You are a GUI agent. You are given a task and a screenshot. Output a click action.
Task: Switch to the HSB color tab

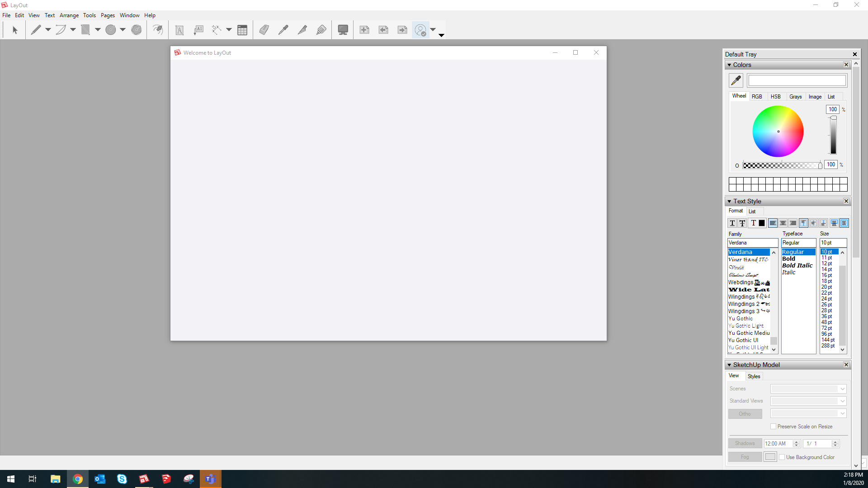tap(776, 97)
